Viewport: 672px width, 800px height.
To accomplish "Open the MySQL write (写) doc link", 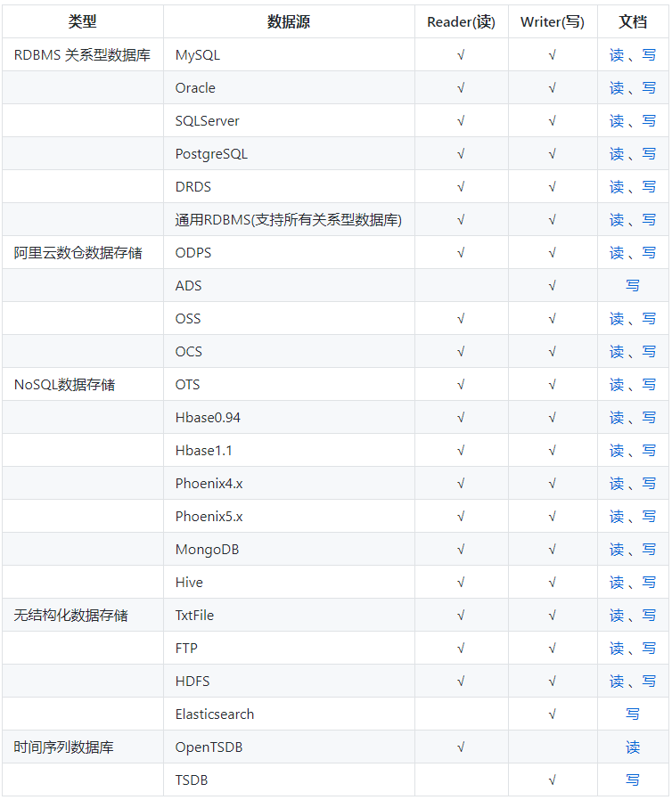I will pyautogui.click(x=649, y=54).
